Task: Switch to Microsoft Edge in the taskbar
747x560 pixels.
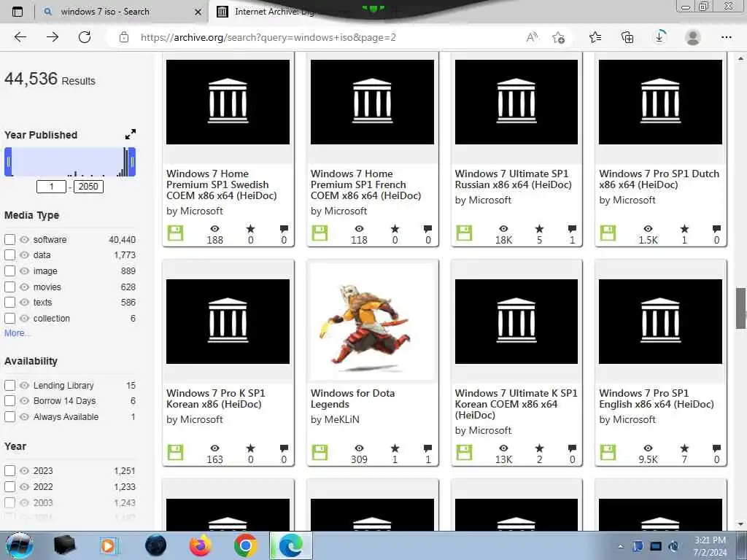Action: point(291,545)
